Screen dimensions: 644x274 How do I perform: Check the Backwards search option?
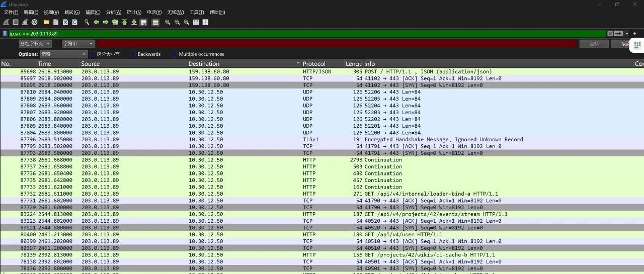tap(133, 54)
